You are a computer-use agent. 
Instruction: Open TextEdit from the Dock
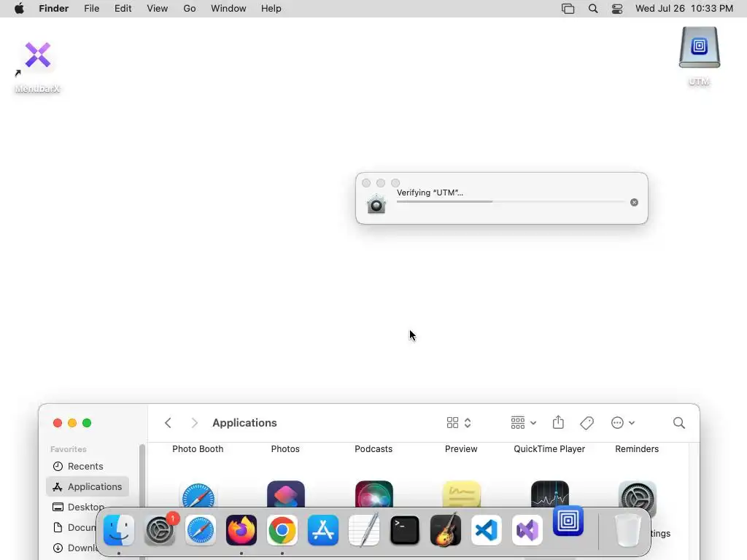tap(364, 530)
